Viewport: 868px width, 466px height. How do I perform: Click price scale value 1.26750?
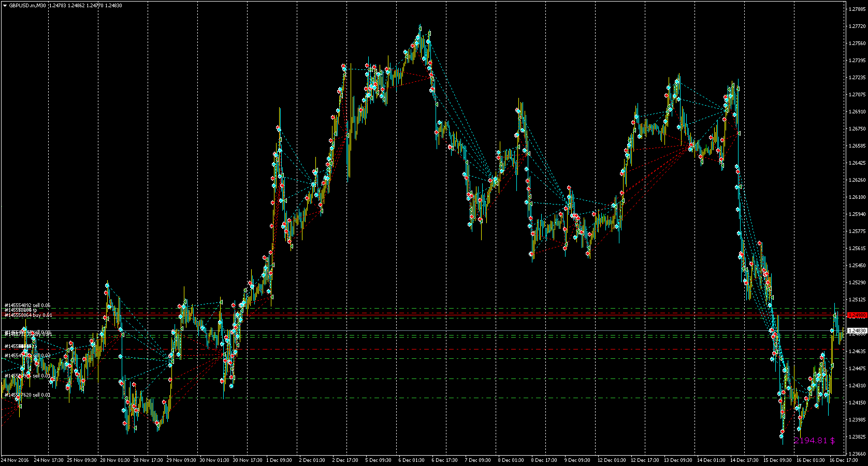click(x=858, y=129)
